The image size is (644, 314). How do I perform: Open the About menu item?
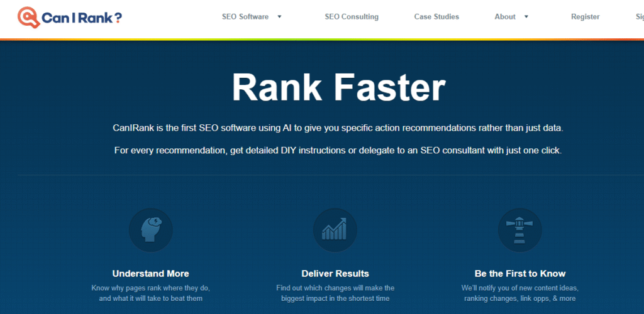(x=505, y=17)
